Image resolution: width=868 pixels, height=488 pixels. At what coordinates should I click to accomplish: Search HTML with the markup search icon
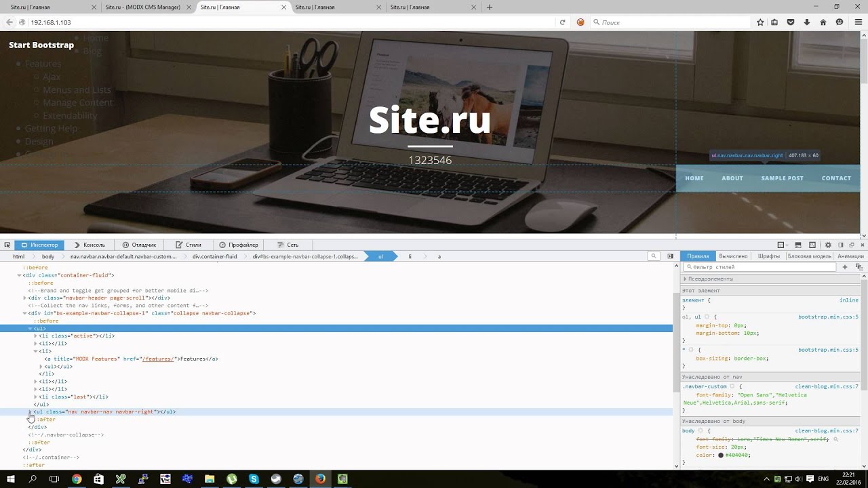(x=653, y=256)
